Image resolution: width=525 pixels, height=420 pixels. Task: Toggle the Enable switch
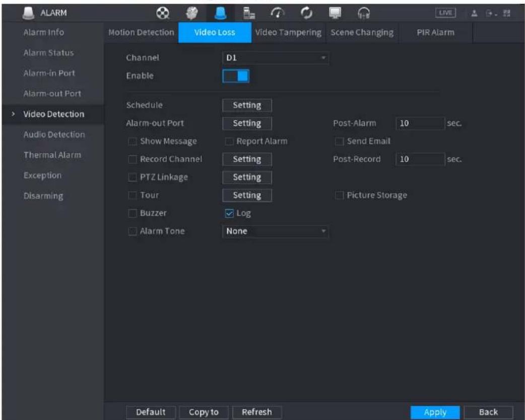(236, 76)
